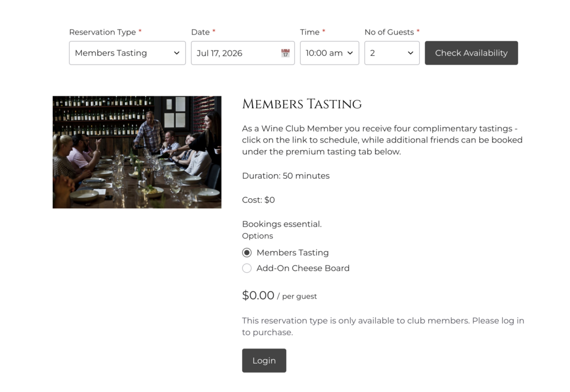
Task: Click the Check Availability button
Action: pos(471,53)
